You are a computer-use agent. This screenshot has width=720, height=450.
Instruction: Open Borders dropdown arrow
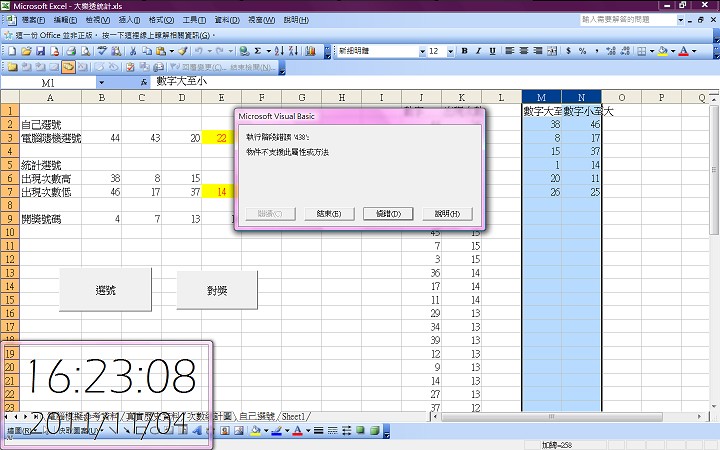(x=652, y=51)
